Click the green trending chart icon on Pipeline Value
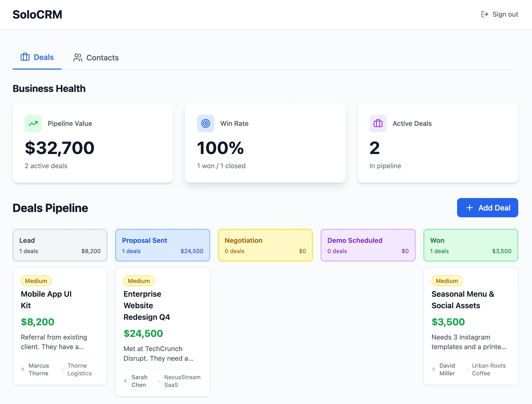Image resolution: width=532 pixels, height=404 pixels. coord(33,123)
